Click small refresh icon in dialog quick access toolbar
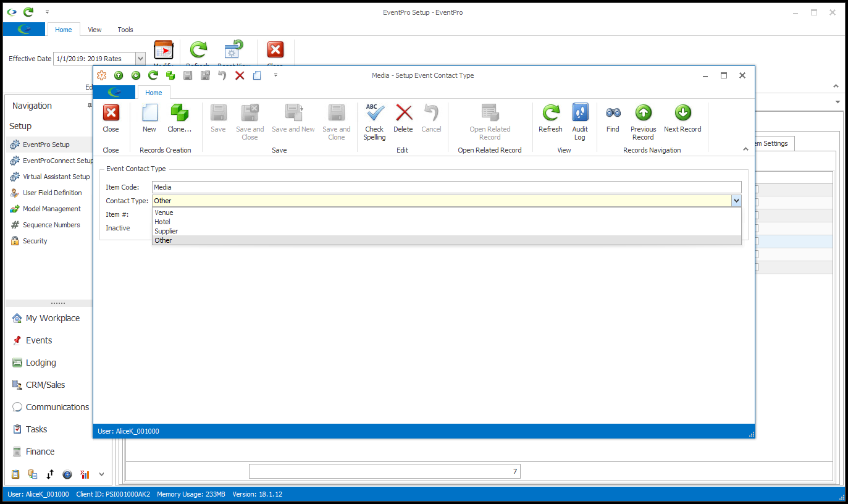Screen dimensions: 848x504 (x=153, y=75)
